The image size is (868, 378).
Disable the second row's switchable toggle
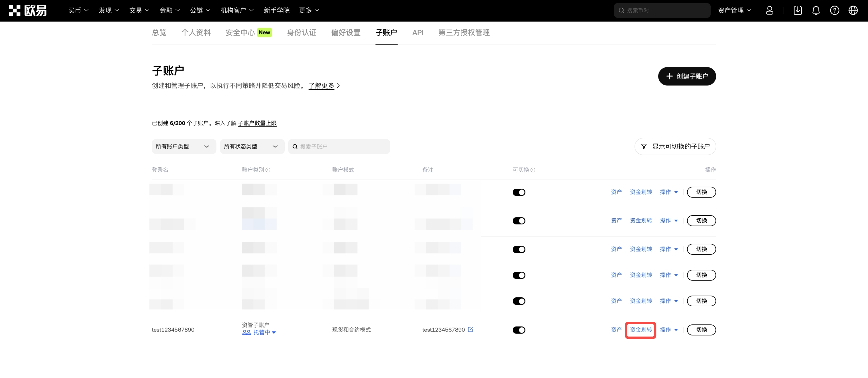(x=519, y=221)
